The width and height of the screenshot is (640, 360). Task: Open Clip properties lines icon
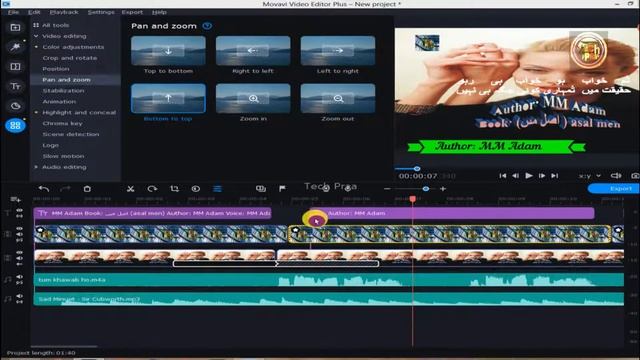[218, 189]
